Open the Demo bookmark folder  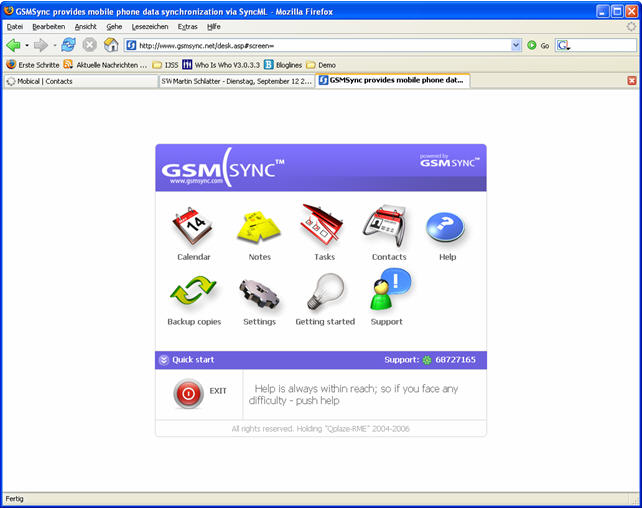click(x=321, y=65)
